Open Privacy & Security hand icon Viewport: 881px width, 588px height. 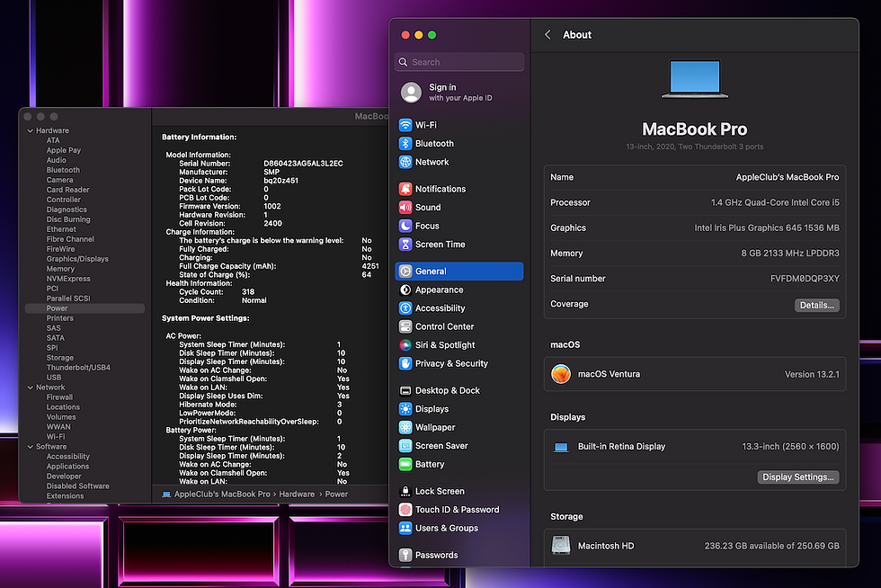pyautogui.click(x=405, y=364)
